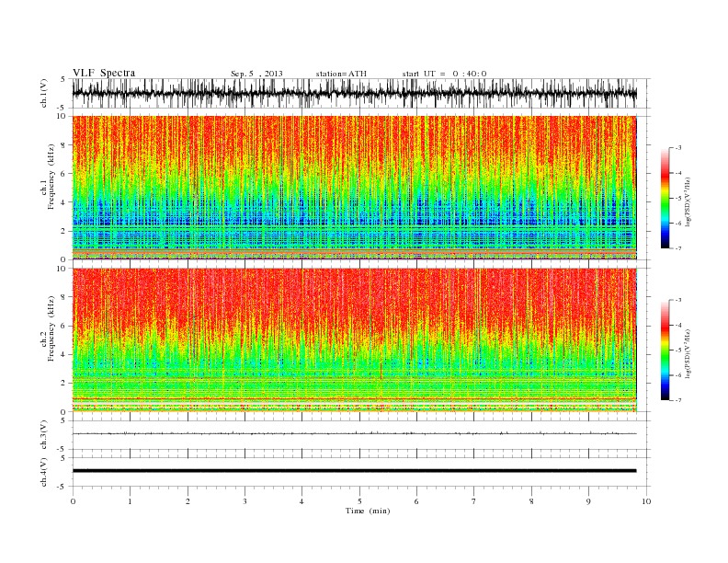Click time axis tick label "9"

click(588, 501)
